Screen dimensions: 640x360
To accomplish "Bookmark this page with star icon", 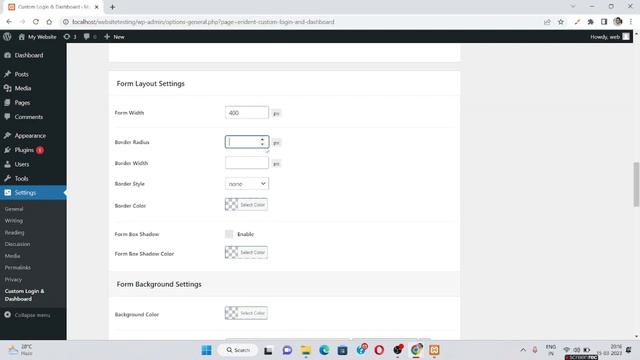I will click(x=561, y=22).
